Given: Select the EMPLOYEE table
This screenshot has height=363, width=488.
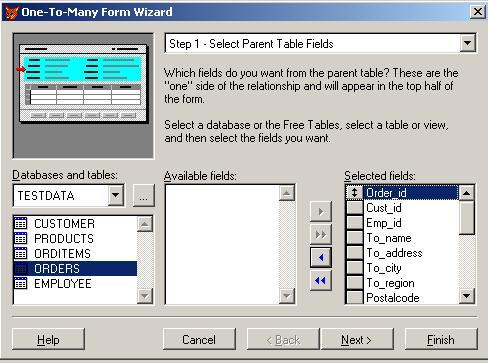Looking at the screenshot, I should [75, 283].
